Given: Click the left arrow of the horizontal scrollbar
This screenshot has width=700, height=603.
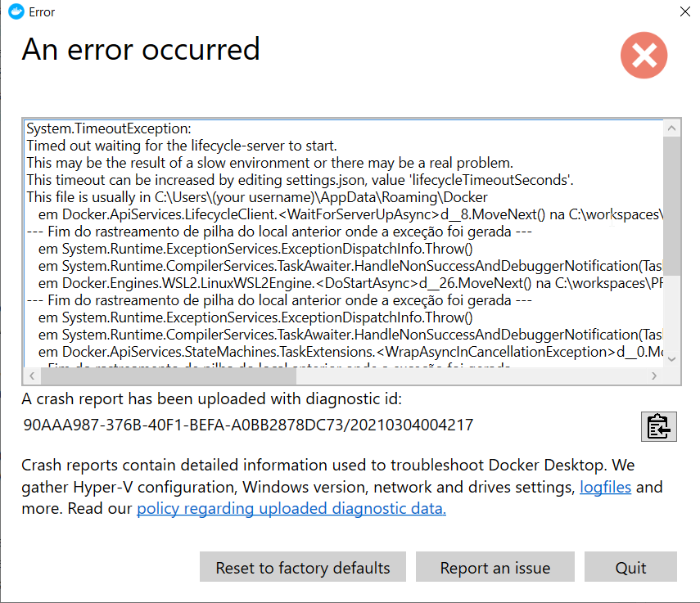Looking at the screenshot, I should [31, 377].
